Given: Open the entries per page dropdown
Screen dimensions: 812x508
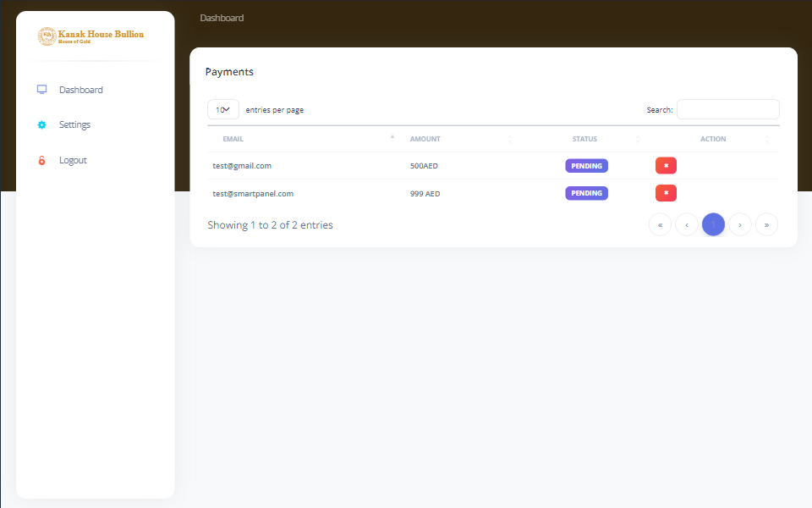Looking at the screenshot, I should coord(223,110).
